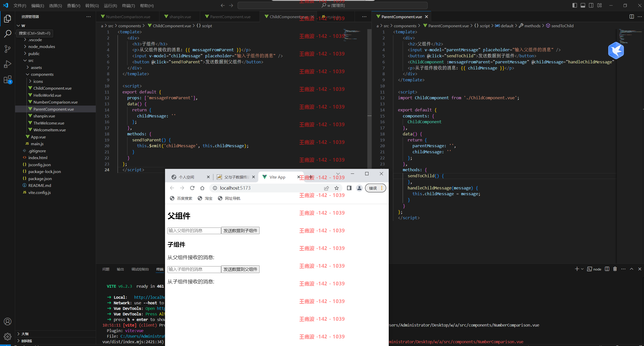Click the view site information icon
This screenshot has height=346, width=644.
pyautogui.click(x=215, y=188)
